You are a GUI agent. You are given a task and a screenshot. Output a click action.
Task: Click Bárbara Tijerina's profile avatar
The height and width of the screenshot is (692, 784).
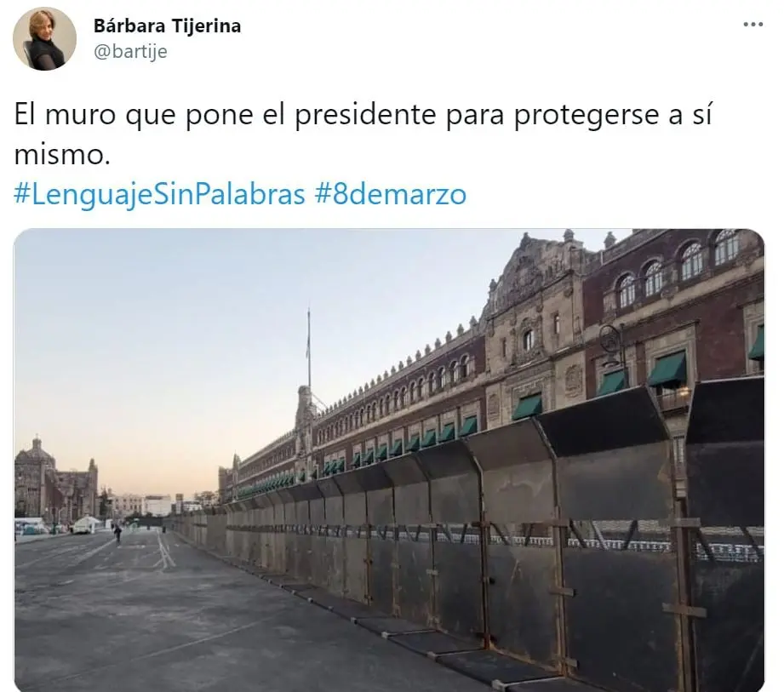pyautogui.click(x=44, y=38)
